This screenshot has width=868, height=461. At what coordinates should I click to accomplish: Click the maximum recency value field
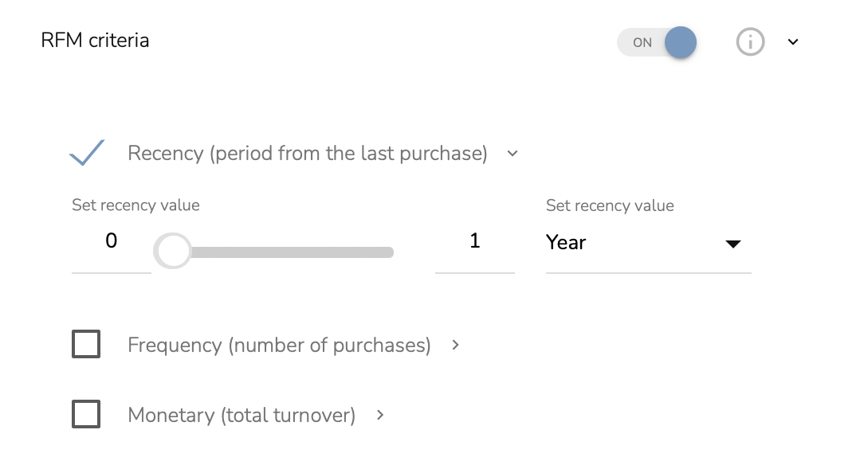[474, 241]
